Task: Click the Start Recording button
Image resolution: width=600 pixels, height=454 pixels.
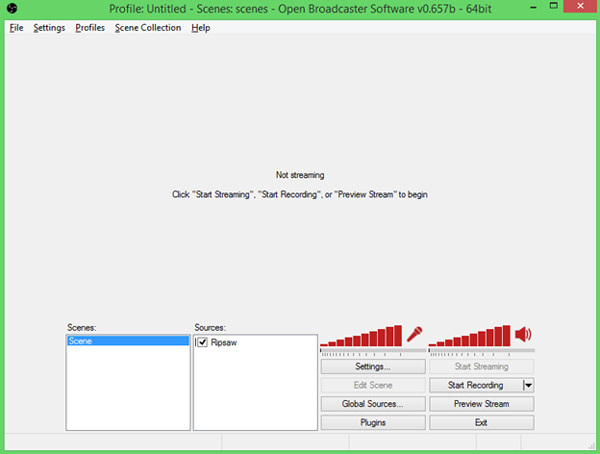Action: [x=476, y=385]
